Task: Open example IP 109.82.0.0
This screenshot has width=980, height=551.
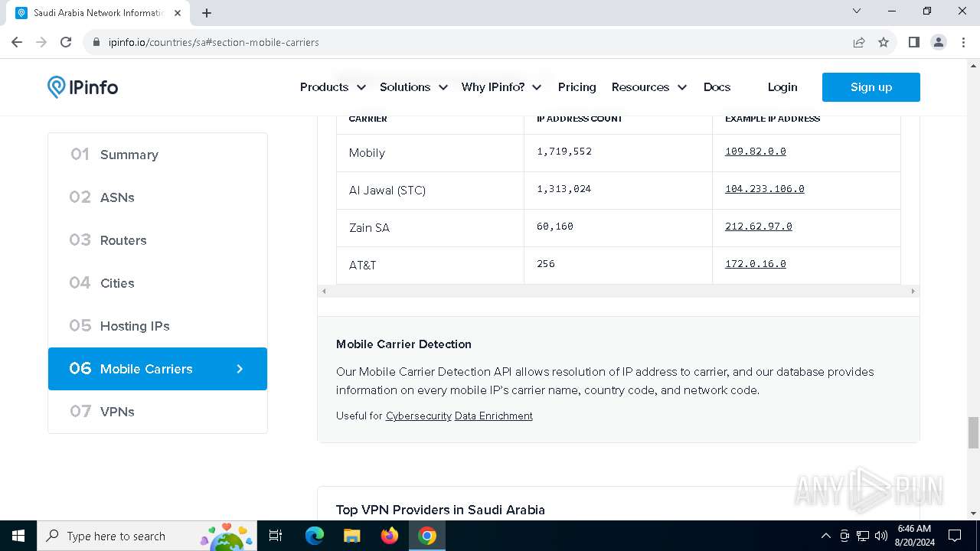Action: (x=756, y=152)
